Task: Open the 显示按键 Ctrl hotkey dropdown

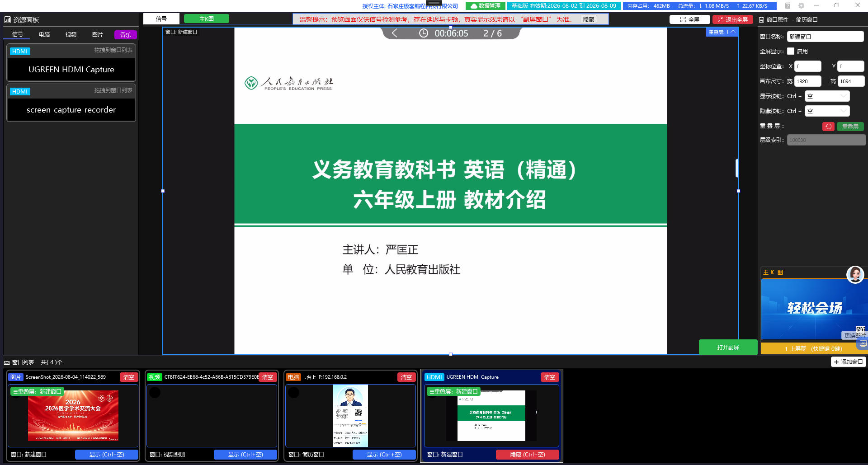Action: click(827, 96)
